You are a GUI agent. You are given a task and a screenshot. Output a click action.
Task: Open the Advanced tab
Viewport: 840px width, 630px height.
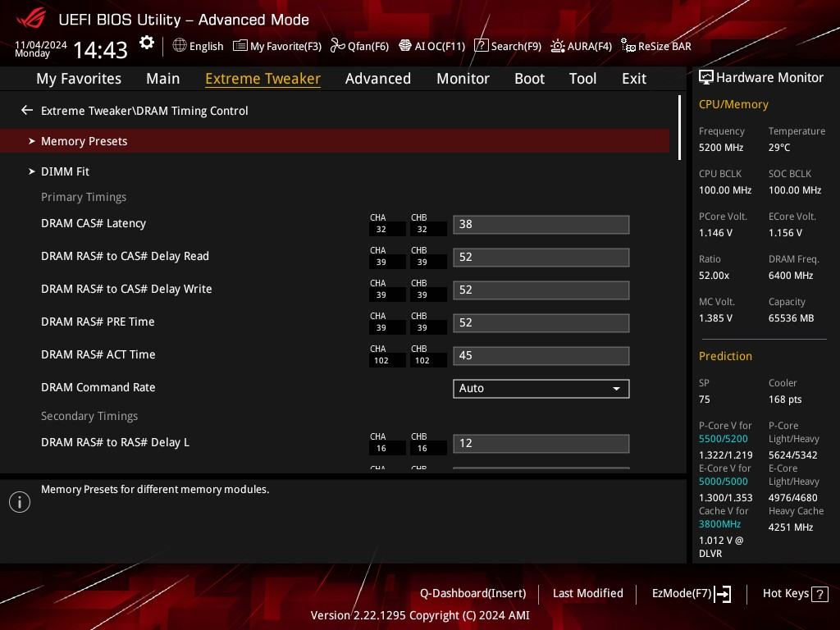[377, 78]
